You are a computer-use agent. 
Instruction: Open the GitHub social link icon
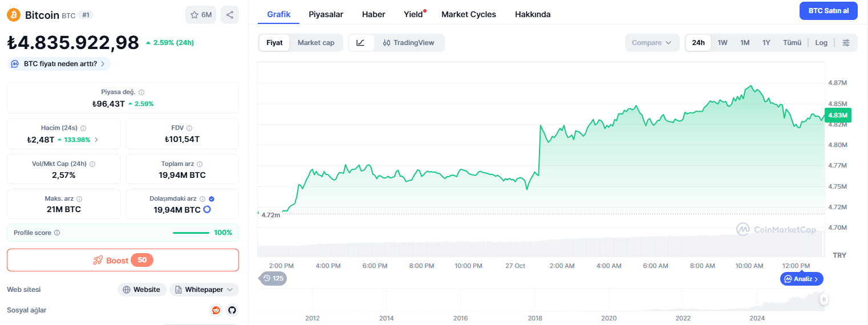(x=232, y=310)
